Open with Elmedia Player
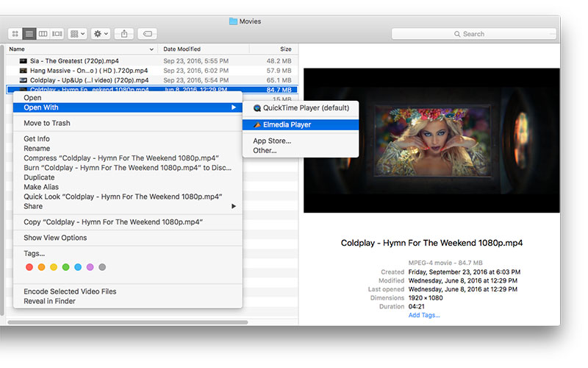 coord(301,124)
